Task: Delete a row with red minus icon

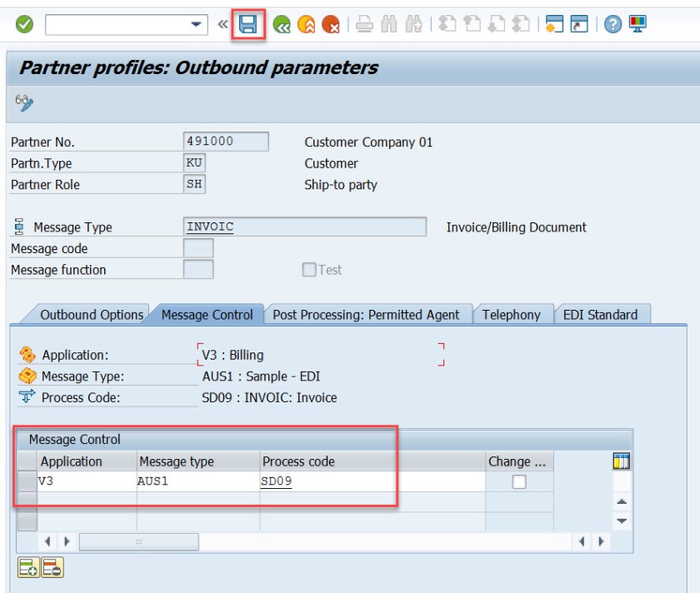Action: [52, 567]
